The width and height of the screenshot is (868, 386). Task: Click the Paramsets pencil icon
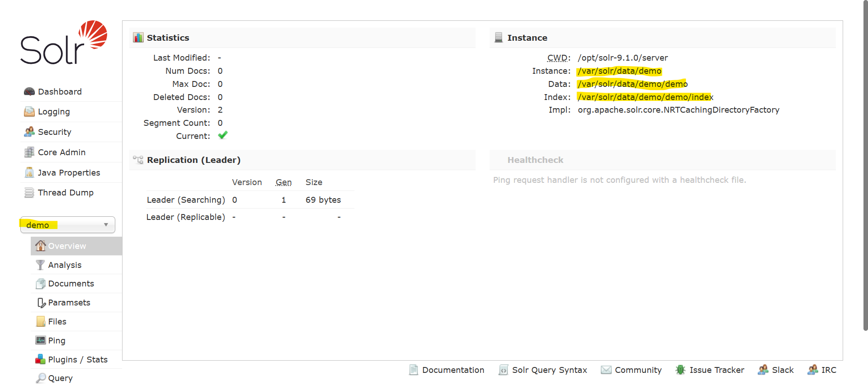pos(41,303)
